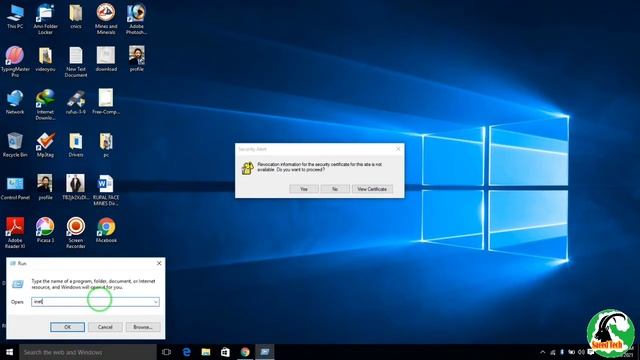
Task: Show hidden system tray icons
Action: pyautogui.click(x=542, y=352)
